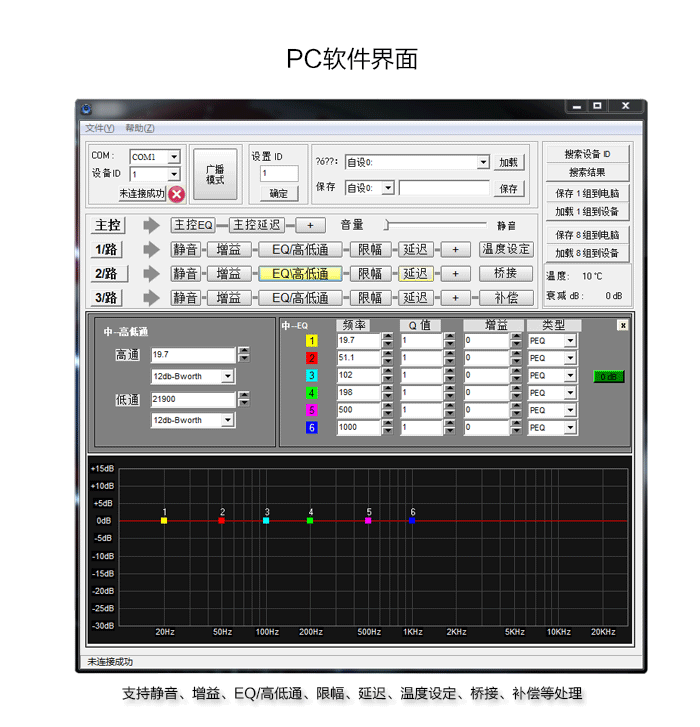The height and width of the screenshot is (727, 700).
Task: Click the 广播模式 button
Action: click(x=215, y=175)
